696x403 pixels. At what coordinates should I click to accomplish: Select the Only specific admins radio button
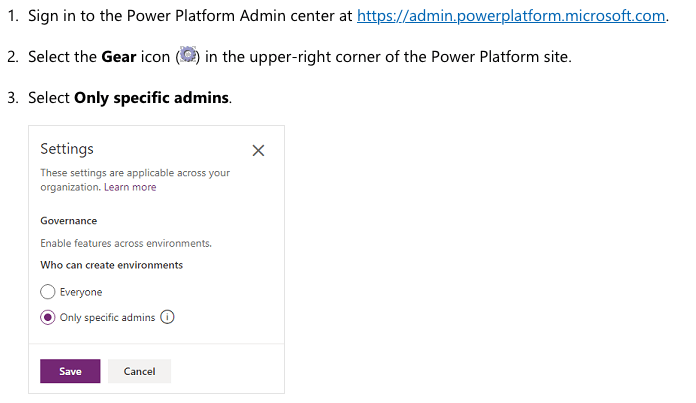[x=47, y=318]
